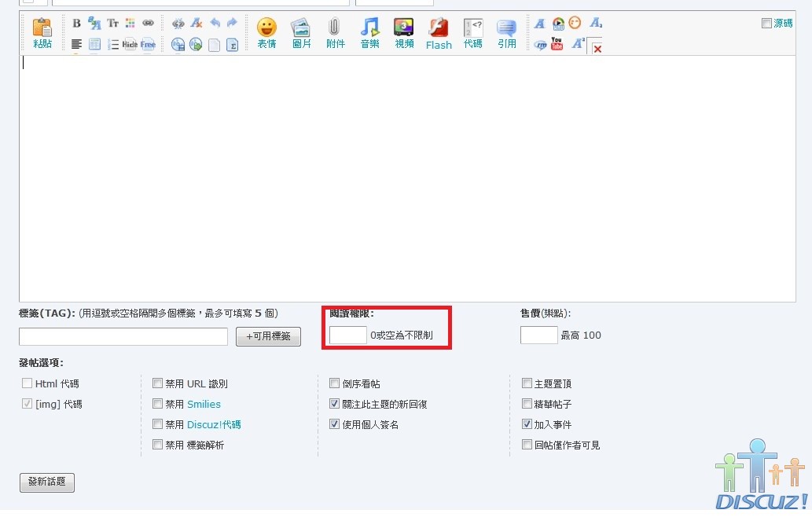Toggle the 源碼 source code checkbox
The height and width of the screenshot is (517, 812).
pyautogui.click(x=766, y=23)
